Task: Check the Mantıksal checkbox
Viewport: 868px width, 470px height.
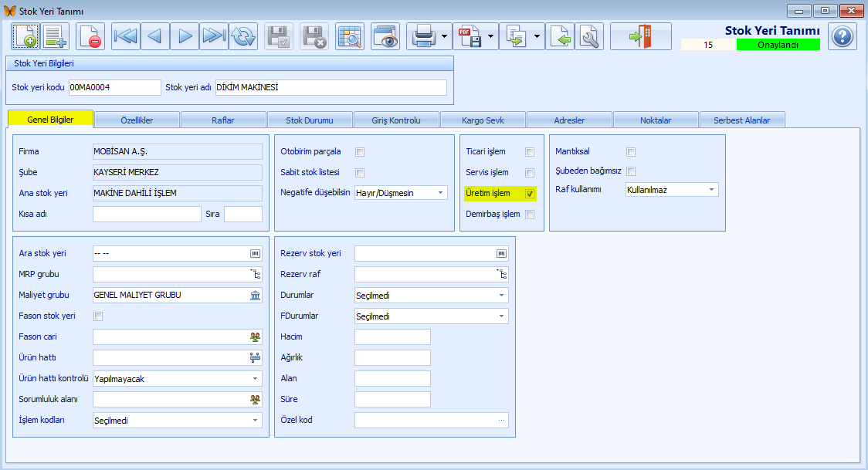Action: pyautogui.click(x=630, y=151)
